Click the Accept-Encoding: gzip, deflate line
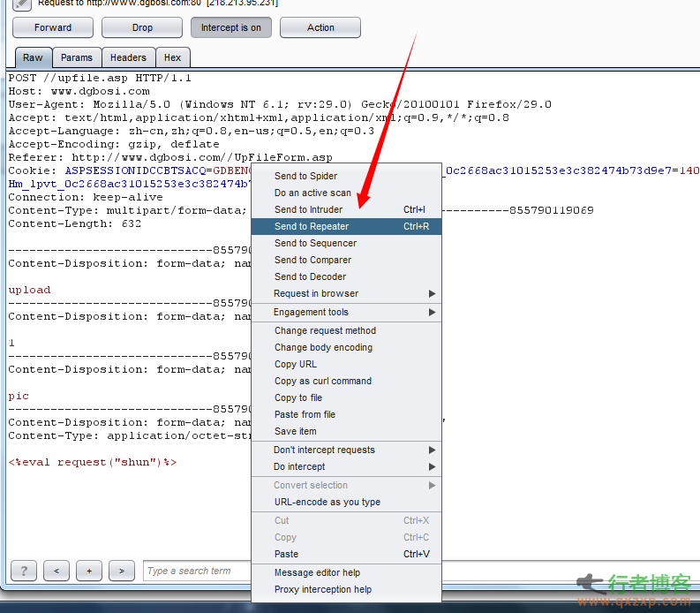Viewport: 700px width, 613px height. click(x=114, y=144)
